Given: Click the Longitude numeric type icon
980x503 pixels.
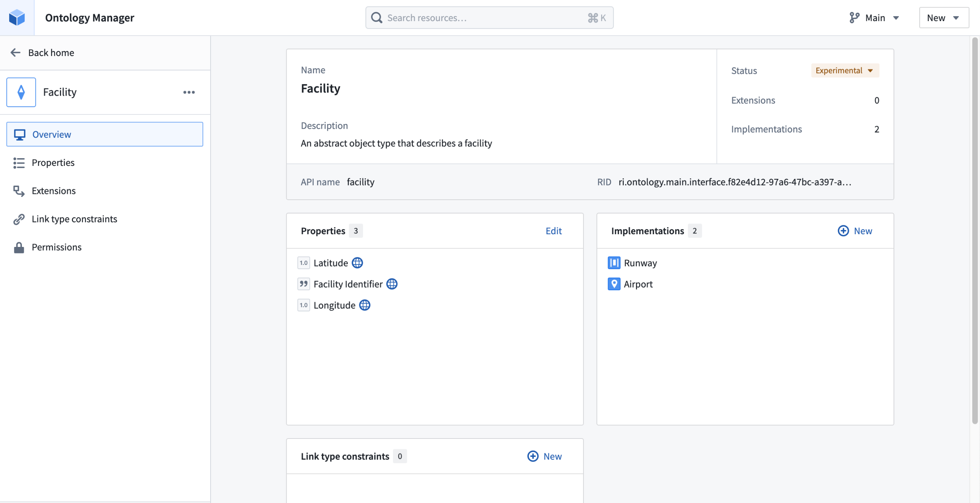Looking at the screenshot, I should click(304, 305).
